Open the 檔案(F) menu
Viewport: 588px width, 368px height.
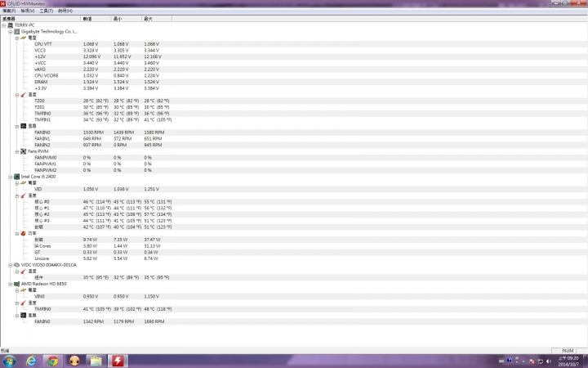pos(9,11)
